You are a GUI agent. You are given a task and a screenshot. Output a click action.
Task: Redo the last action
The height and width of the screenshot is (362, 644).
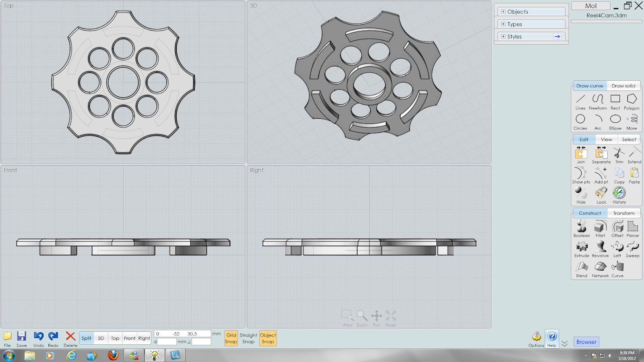tap(53, 339)
